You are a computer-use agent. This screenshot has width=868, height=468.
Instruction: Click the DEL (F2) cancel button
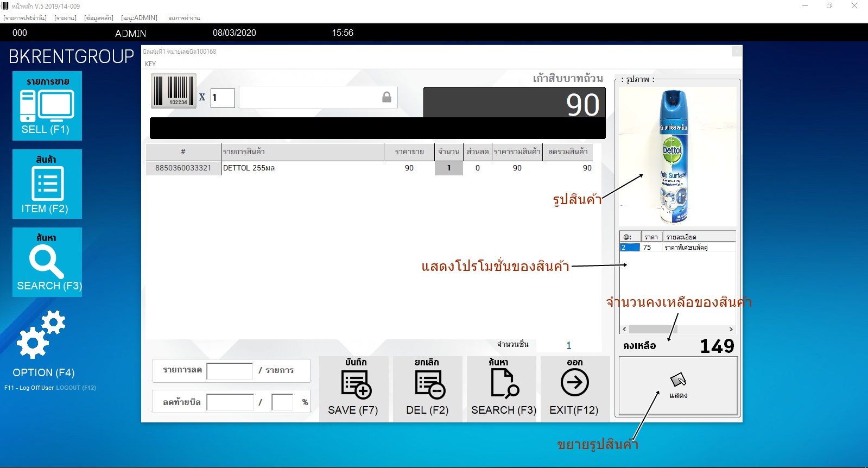click(x=428, y=389)
